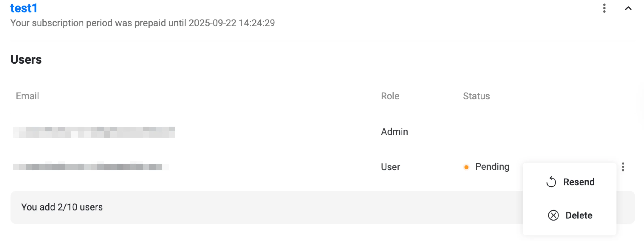
Task: Click the 'You add 2/10 users' text
Action: pyautogui.click(x=62, y=207)
